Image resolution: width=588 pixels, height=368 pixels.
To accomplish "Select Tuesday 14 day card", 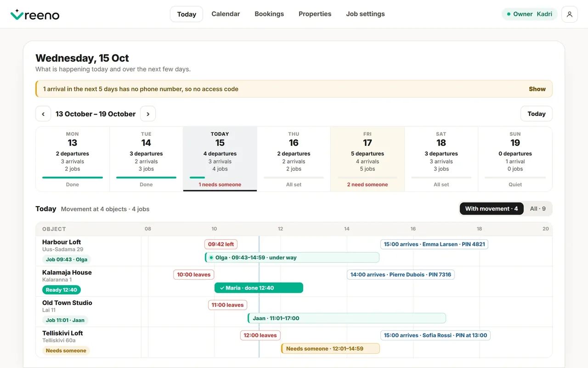I will tap(146, 159).
